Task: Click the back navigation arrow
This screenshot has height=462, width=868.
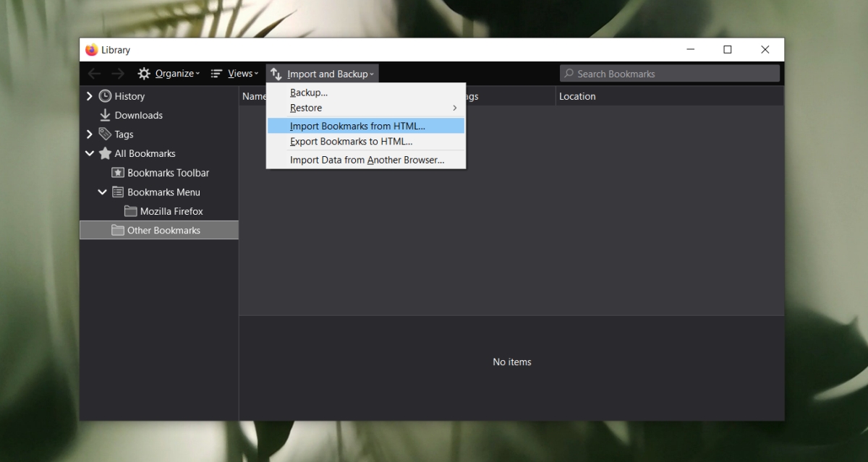Action: [x=94, y=73]
